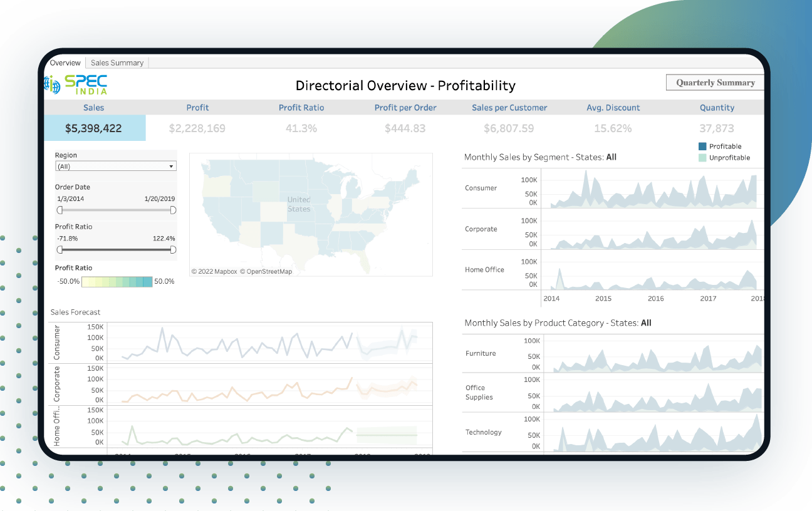Viewport: 812px width, 511px height.
Task: Click the Home Office segment monthly sales chart
Action: 653,270
